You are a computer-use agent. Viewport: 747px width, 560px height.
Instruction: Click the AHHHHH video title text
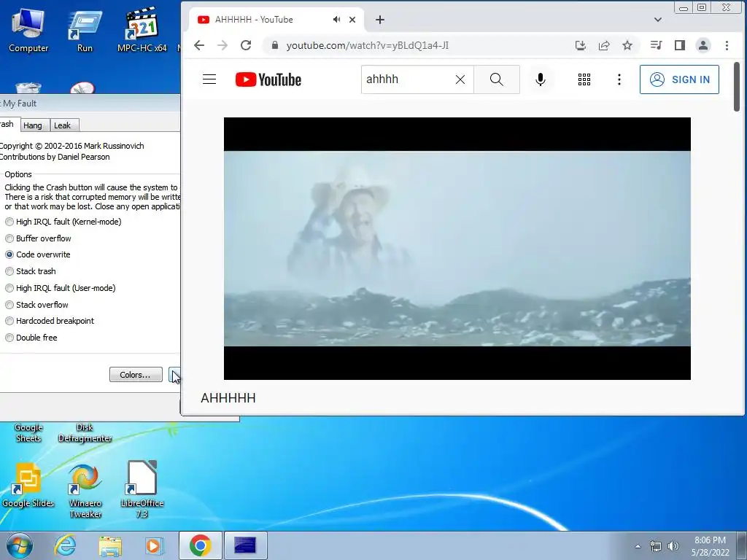pos(228,398)
